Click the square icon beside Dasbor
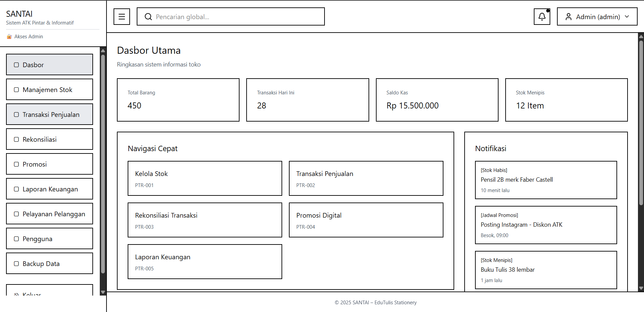The height and width of the screenshot is (312, 644). pos(16,64)
